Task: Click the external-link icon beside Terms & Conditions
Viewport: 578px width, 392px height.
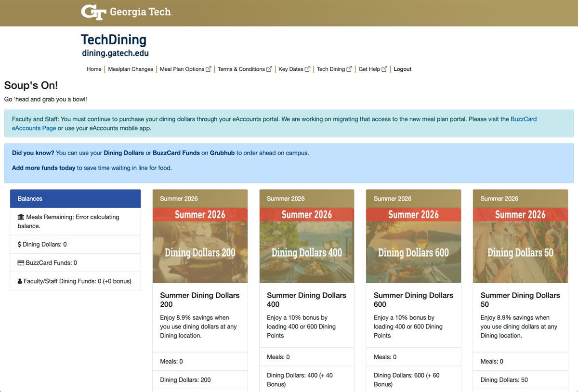Action: point(269,69)
